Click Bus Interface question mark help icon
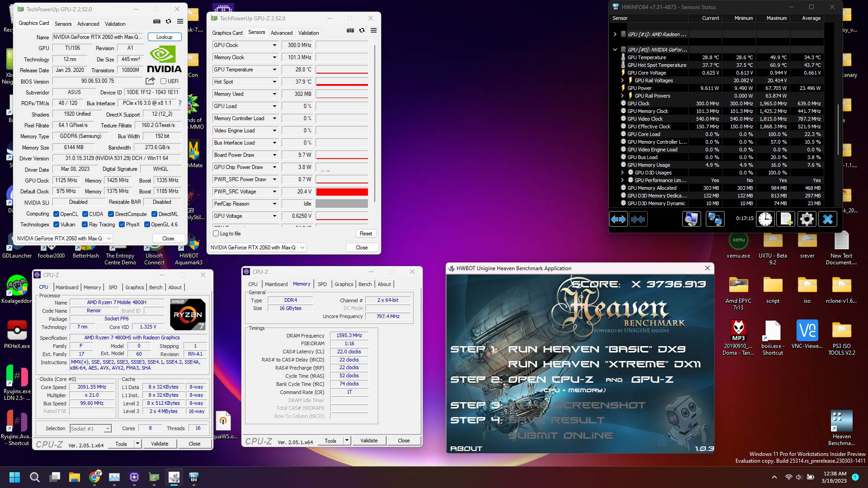The image size is (868, 488). click(180, 103)
